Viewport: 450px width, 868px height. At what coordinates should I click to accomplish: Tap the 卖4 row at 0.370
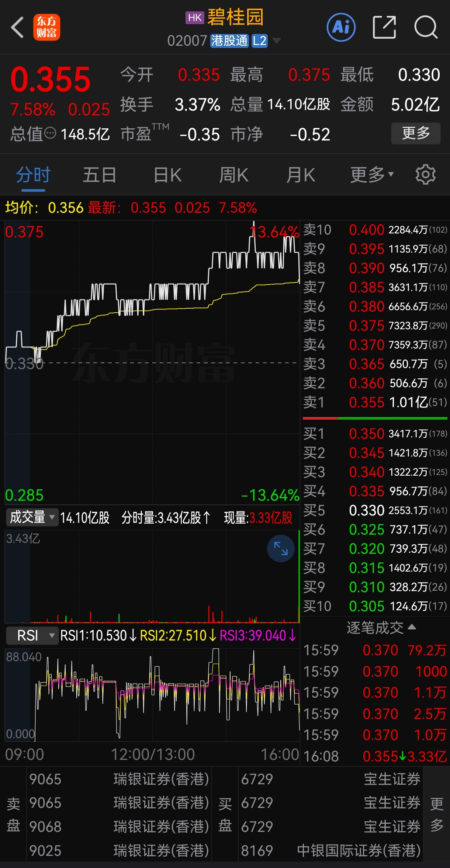point(375,345)
